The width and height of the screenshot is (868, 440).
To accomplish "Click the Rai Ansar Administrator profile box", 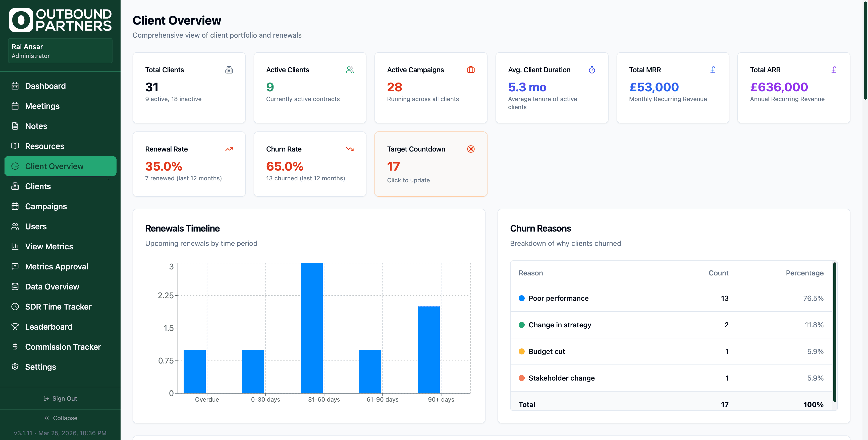I will point(60,51).
